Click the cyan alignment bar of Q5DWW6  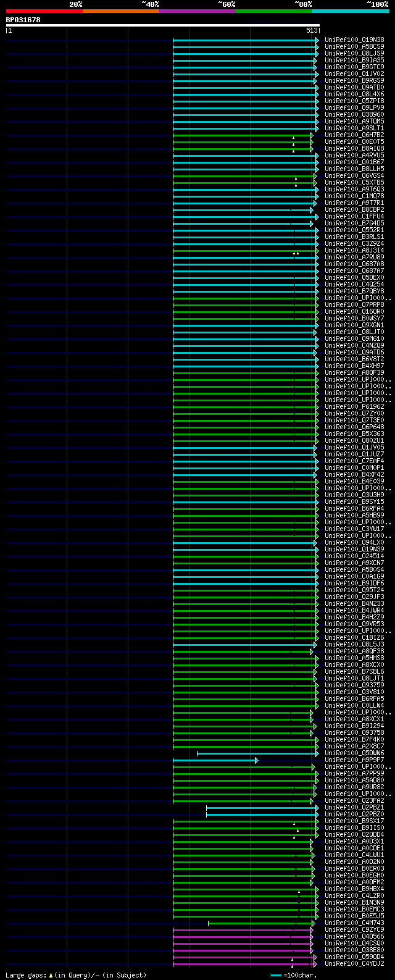click(258, 753)
